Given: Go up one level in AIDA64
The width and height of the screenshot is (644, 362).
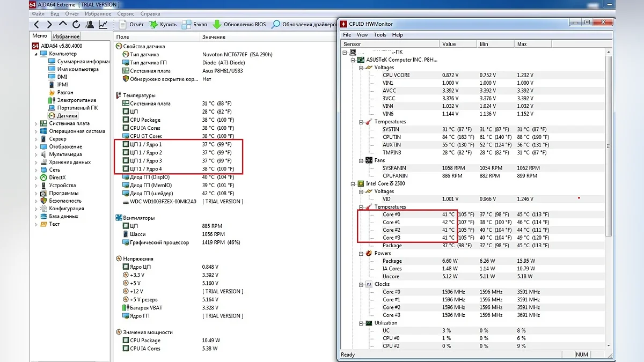Looking at the screenshot, I should (63, 25).
